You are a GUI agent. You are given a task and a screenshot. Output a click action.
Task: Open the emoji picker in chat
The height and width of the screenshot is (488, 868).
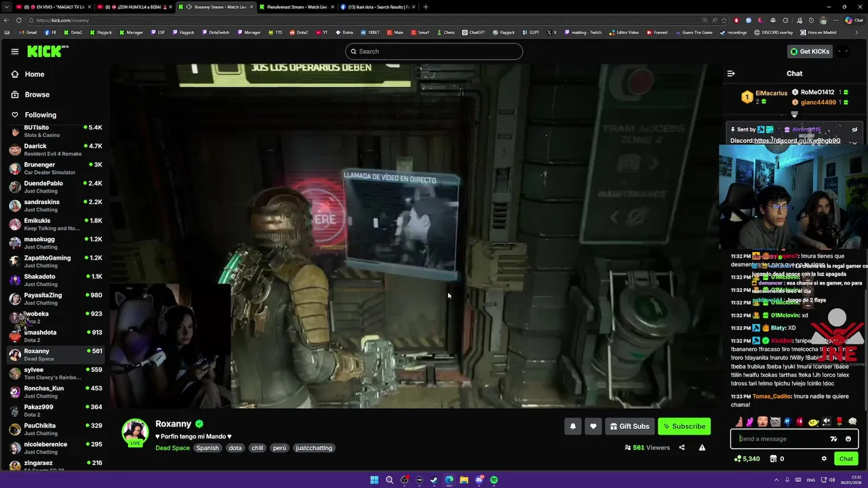(848, 439)
